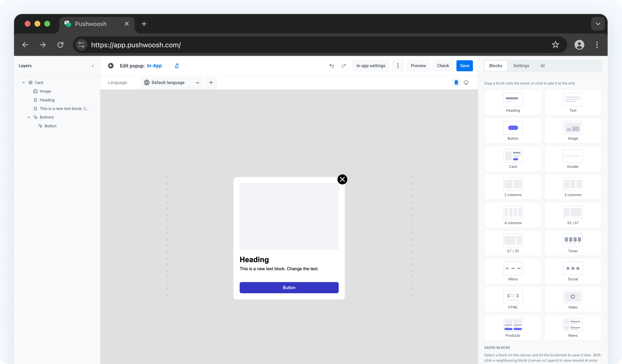The width and height of the screenshot is (622, 364).
Task: Add the Social block
Action: click(573, 271)
